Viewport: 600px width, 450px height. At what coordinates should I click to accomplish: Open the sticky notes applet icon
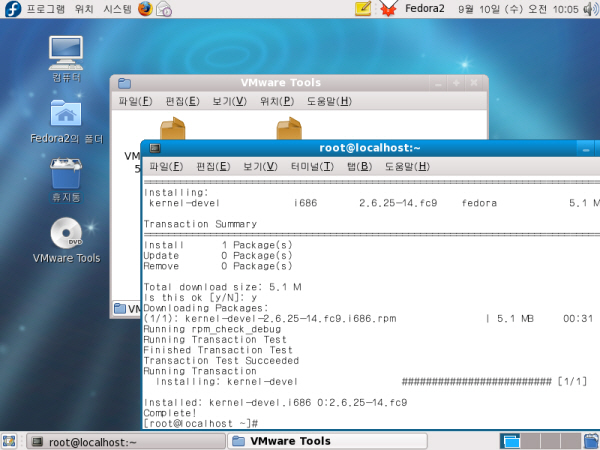pyautogui.click(x=363, y=8)
